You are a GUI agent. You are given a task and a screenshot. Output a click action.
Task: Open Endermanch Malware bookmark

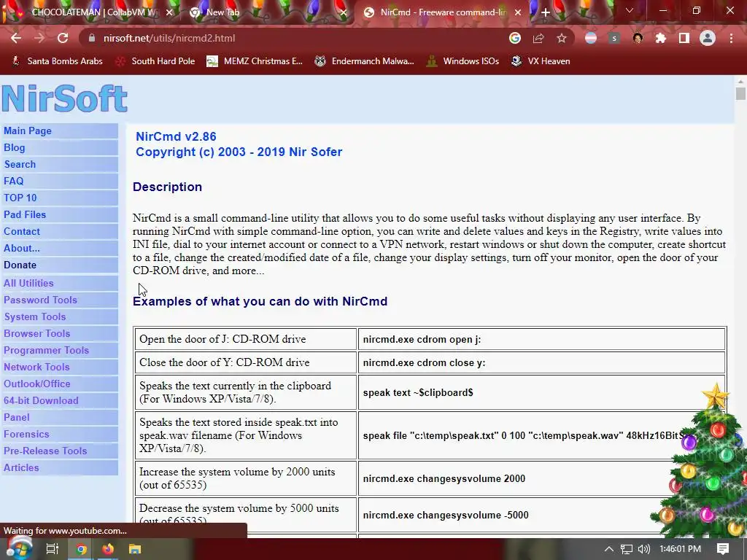click(x=365, y=61)
